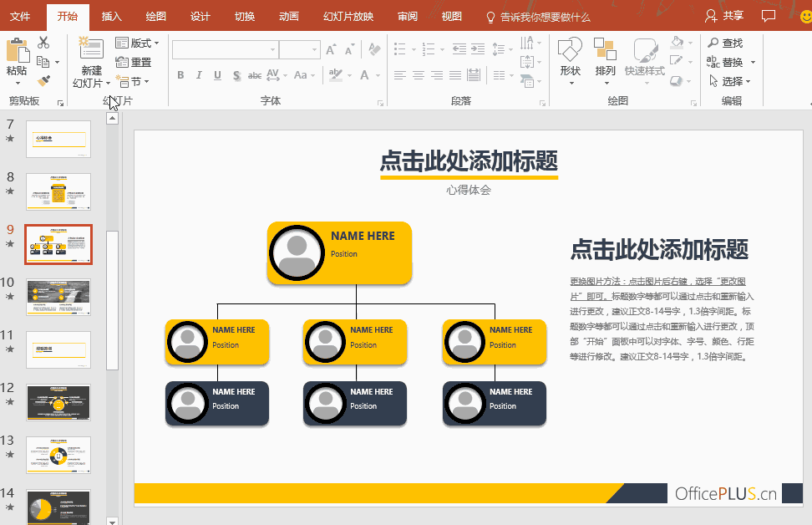Click the Shape Fill paint bucket icon
Screen dimensions: 812x525
click(x=677, y=42)
